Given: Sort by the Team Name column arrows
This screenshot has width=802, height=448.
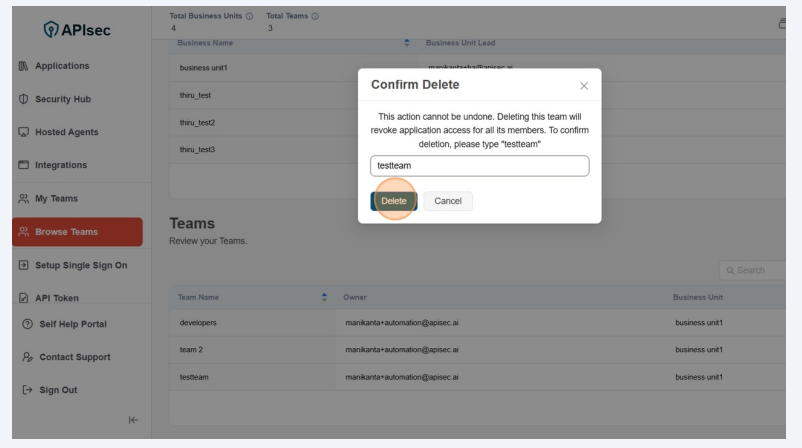Looking at the screenshot, I should (x=323, y=297).
